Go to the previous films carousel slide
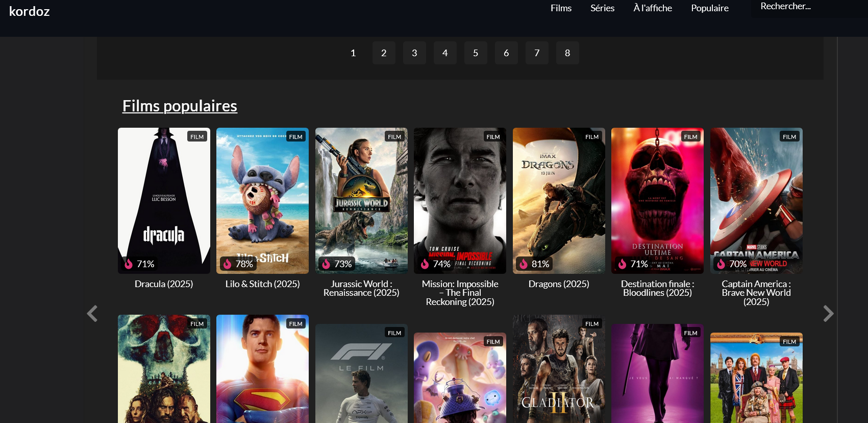The width and height of the screenshot is (868, 423). coord(92,313)
